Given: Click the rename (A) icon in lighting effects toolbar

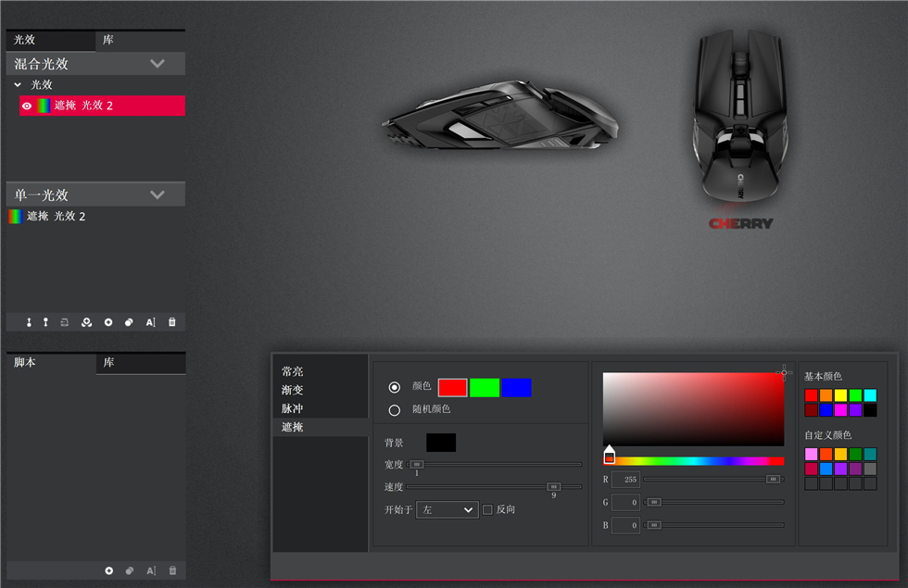Looking at the screenshot, I should pos(150,322).
